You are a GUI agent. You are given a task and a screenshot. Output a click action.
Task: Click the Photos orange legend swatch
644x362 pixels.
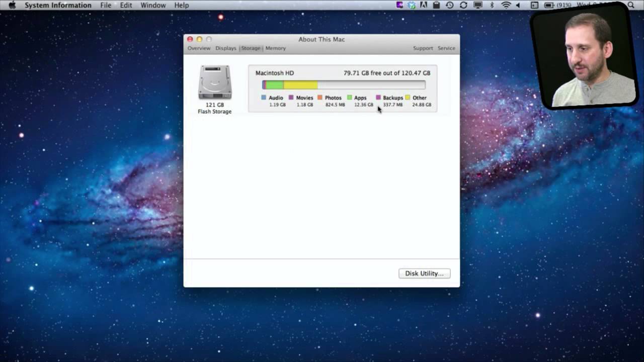point(320,98)
